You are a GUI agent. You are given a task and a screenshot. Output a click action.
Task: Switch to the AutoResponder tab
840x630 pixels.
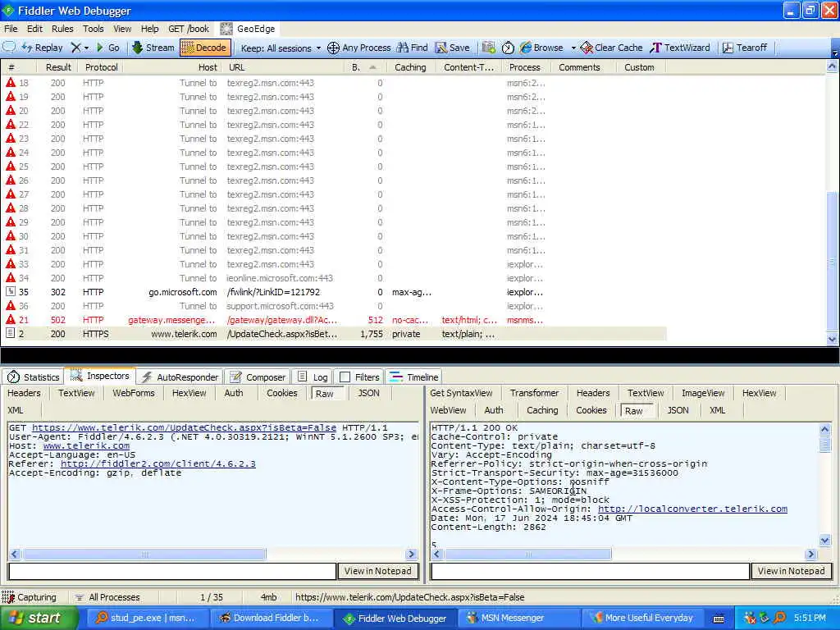[180, 377]
